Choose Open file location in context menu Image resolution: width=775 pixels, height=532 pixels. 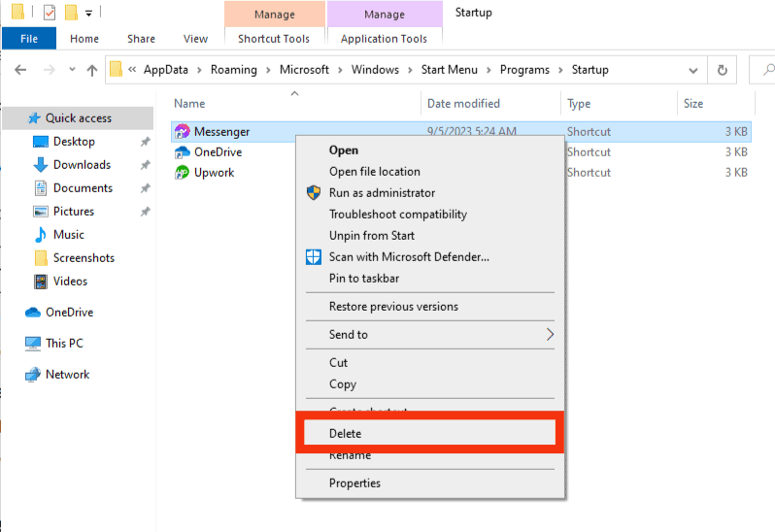coord(430,172)
